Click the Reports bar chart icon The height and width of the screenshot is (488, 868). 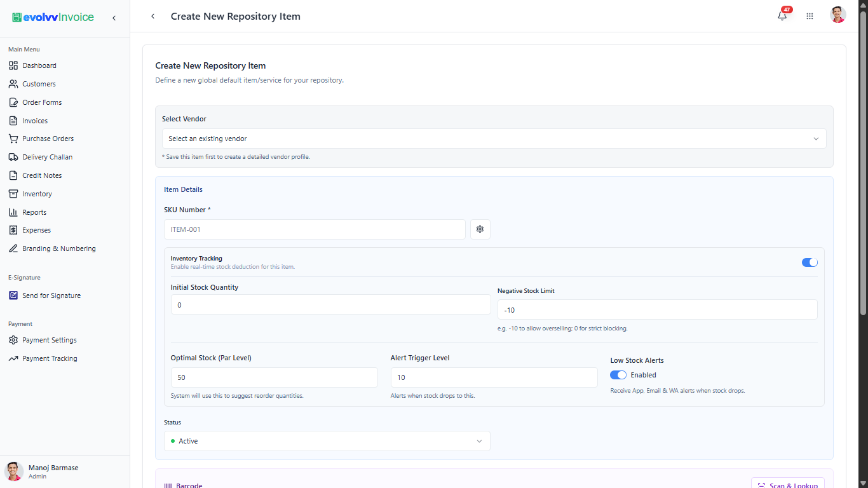click(x=13, y=212)
